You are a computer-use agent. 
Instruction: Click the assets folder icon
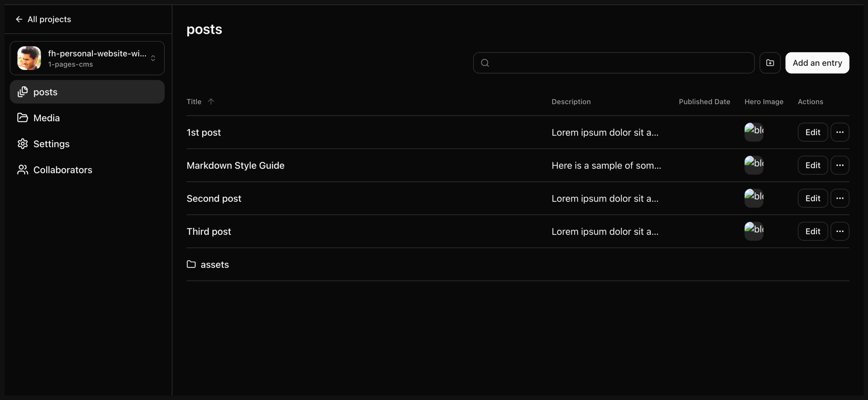click(191, 264)
